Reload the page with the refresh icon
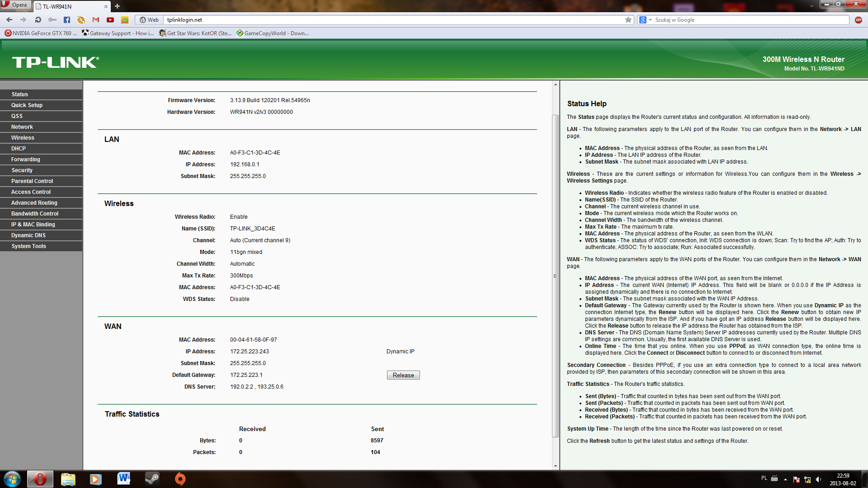 point(38,20)
